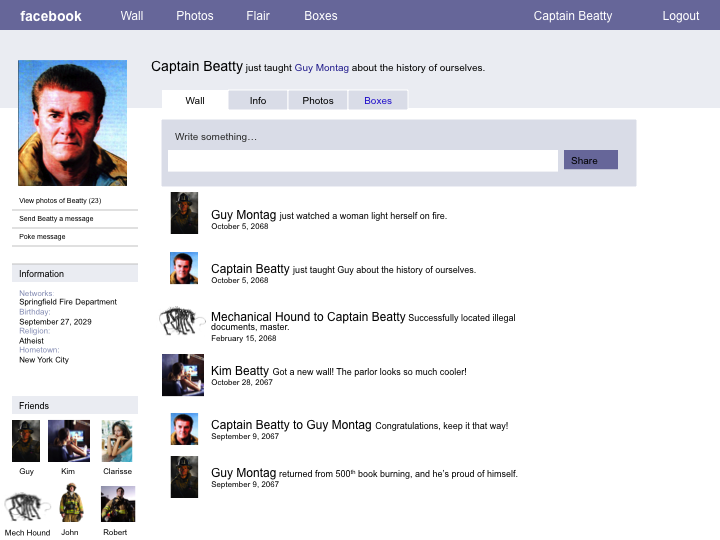Screen dimensions: 720x540
Task: Click Kim friend thumbnail
Action: click(69, 441)
